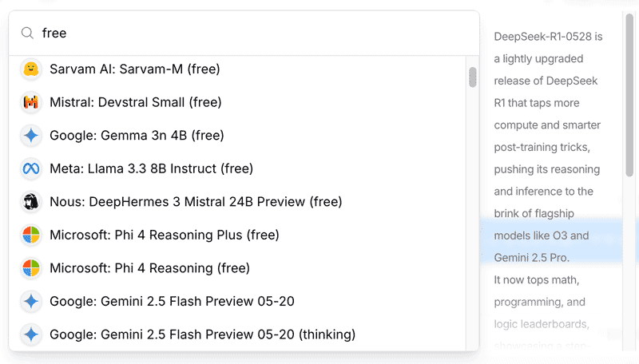Select Google: Gemini 2.5 Flash Preview 05-20
Image resolution: width=639 pixels, height=364 pixels.
tap(237, 301)
